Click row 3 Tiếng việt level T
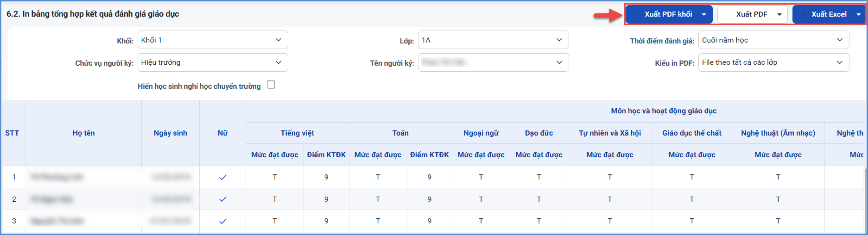This screenshot has height=235, width=868. point(275,222)
